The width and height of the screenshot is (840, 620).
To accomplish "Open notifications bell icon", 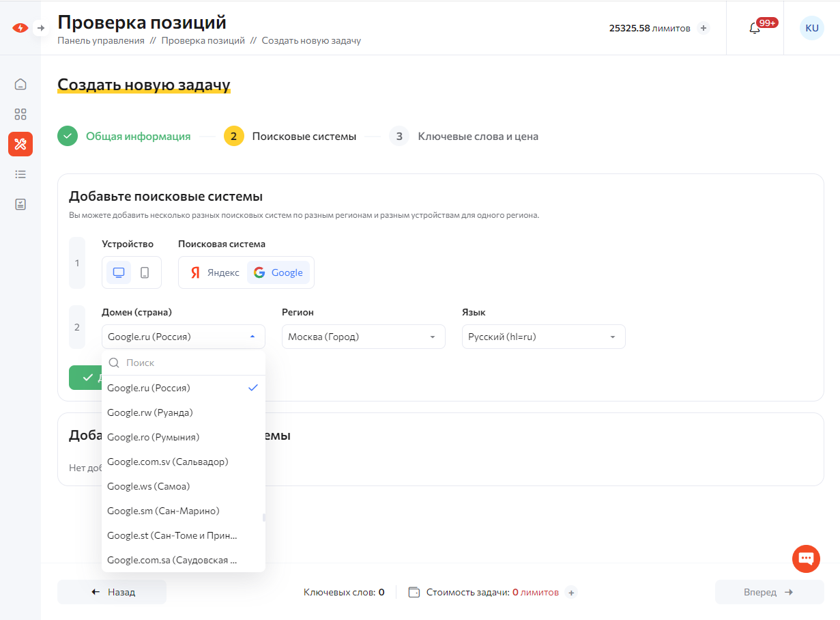I will tap(755, 28).
